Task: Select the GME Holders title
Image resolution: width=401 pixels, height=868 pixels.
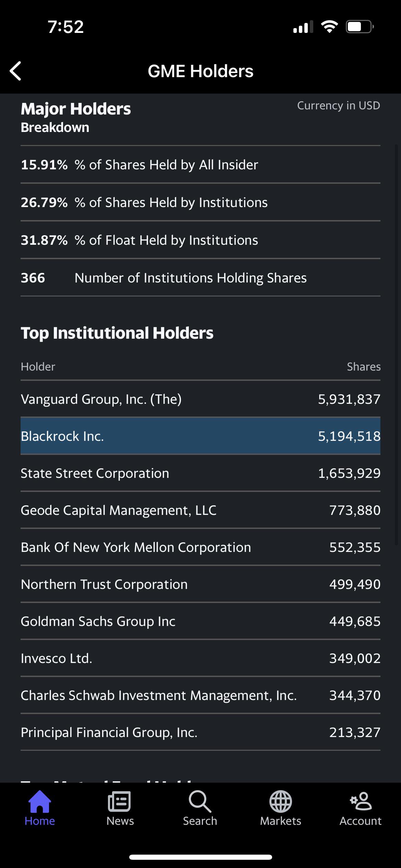Action: pyautogui.click(x=200, y=71)
